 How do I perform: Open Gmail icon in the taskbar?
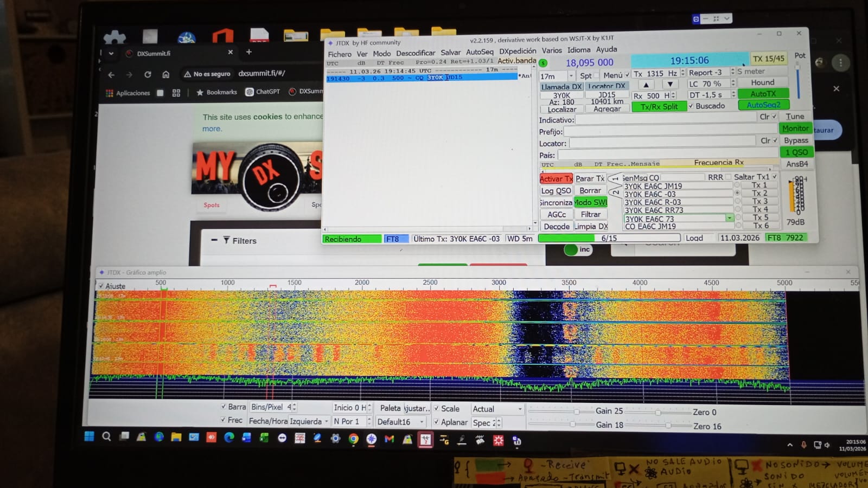click(389, 439)
